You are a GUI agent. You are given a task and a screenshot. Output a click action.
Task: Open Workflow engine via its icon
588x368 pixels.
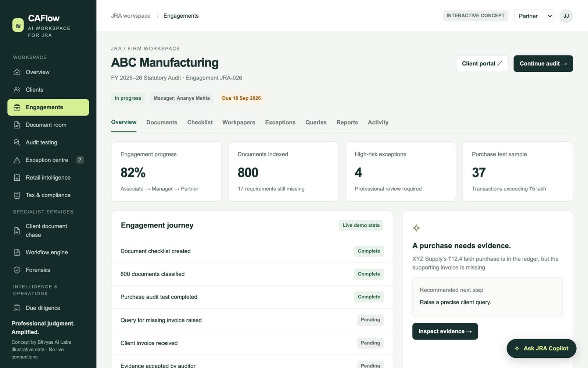[17, 252]
